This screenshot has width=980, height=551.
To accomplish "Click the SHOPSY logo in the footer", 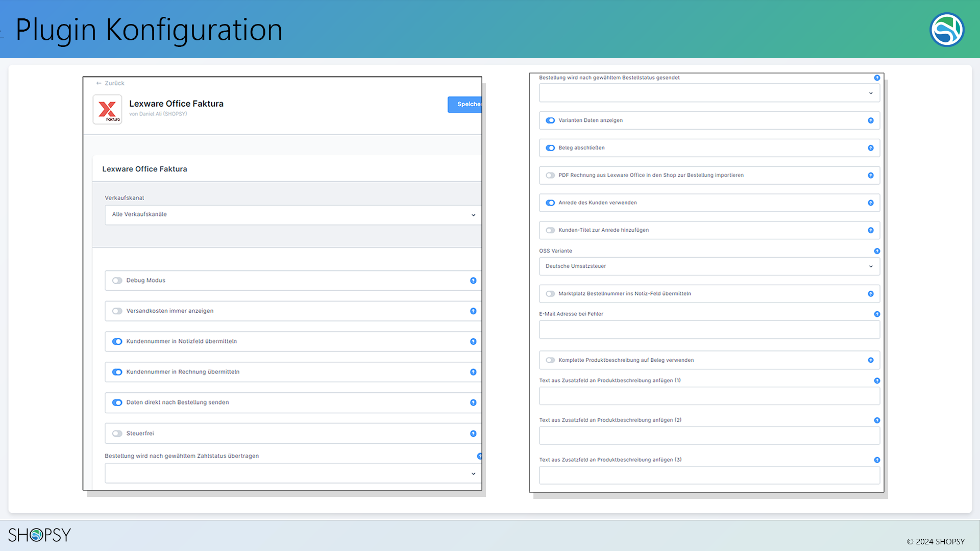I will (39, 535).
